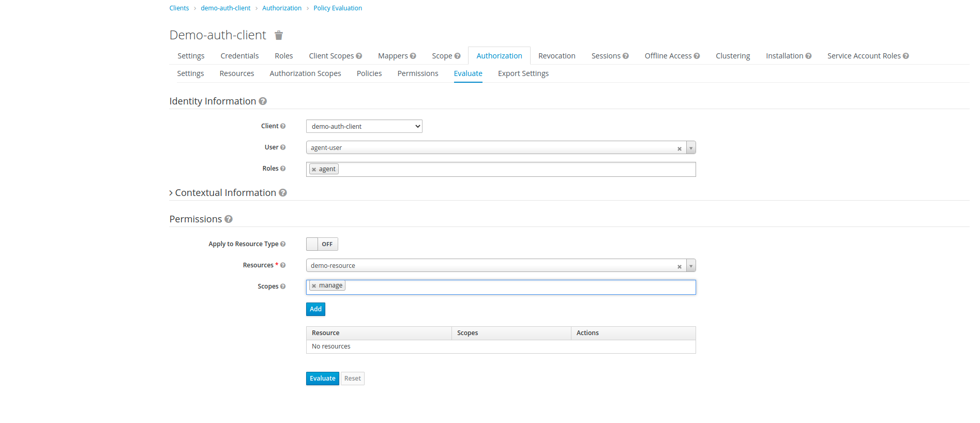The width and height of the screenshot is (980, 423).
Task: Click help icon beside Apply to Resource Type
Action: pyautogui.click(x=283, y=244)
